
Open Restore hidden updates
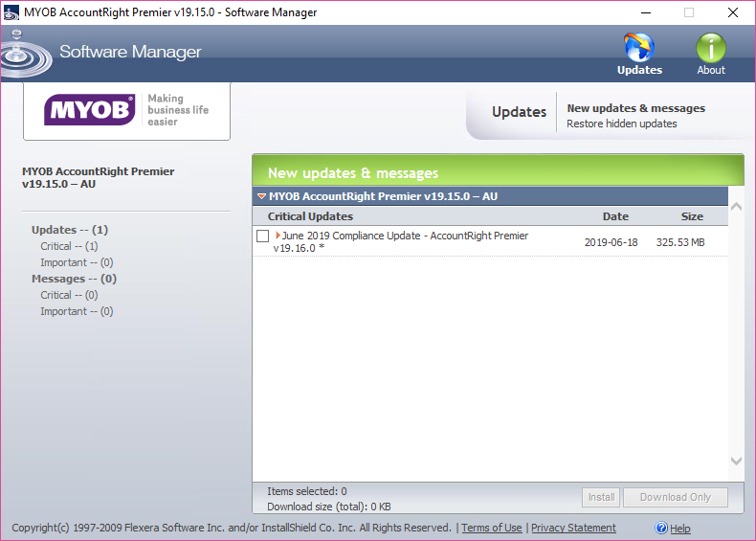(621, 124)
